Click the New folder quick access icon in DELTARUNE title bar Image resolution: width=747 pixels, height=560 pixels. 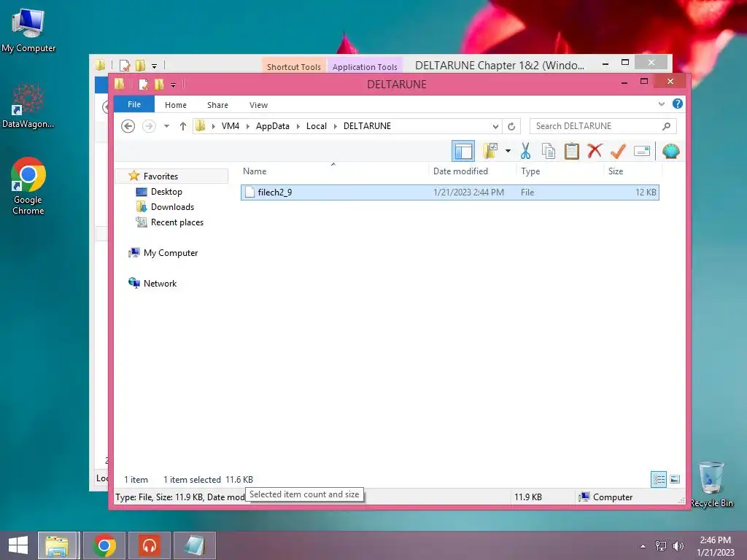click(159, 85)
